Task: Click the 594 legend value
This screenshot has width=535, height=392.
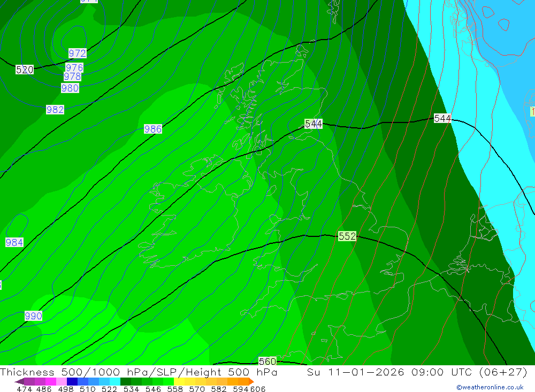Action: click(241, 389)
